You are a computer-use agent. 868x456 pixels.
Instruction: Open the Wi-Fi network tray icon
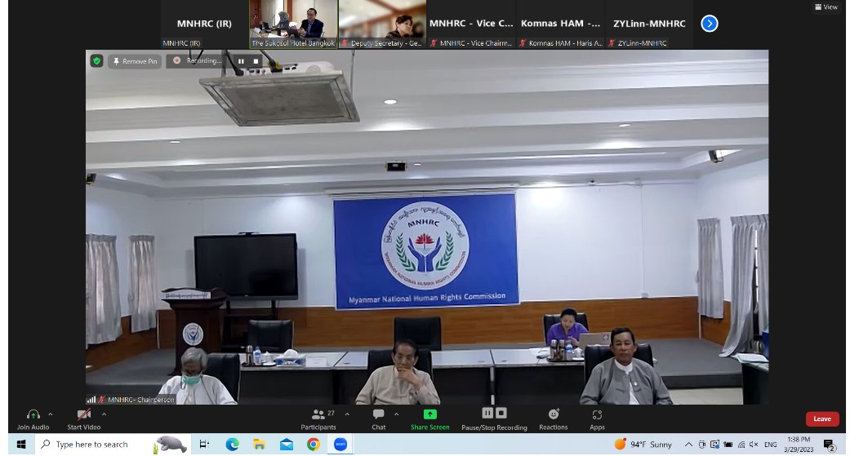[741, 445]
